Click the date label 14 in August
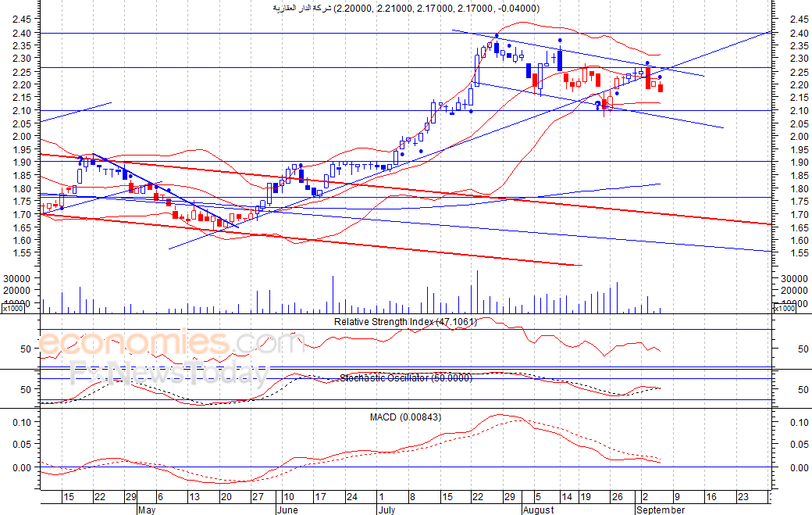 (x=567, y=497)
